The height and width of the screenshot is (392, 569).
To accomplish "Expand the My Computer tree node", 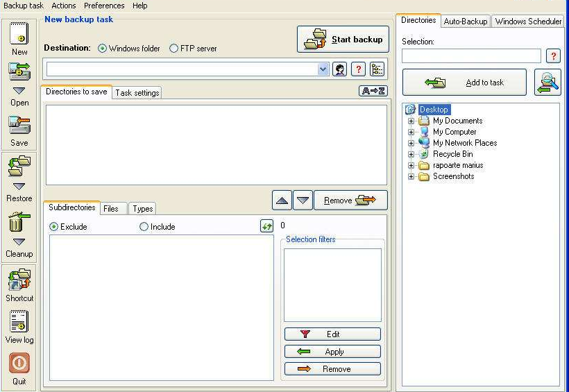I will pos(411,132).
